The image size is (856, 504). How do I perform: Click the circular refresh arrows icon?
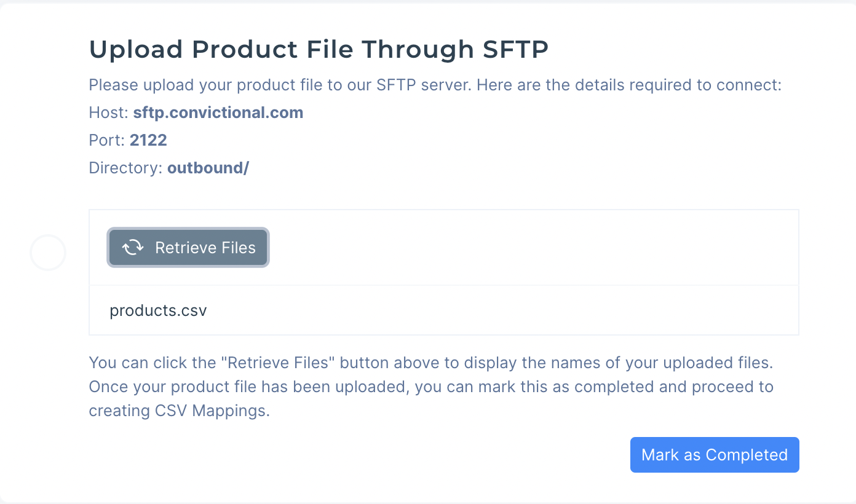[133, 248]
